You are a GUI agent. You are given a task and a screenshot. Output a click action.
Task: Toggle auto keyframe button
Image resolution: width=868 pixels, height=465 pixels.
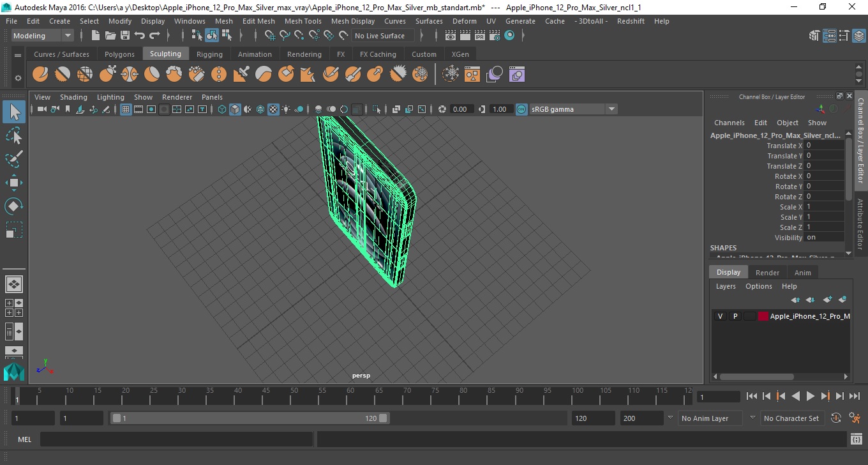(836, 418)
